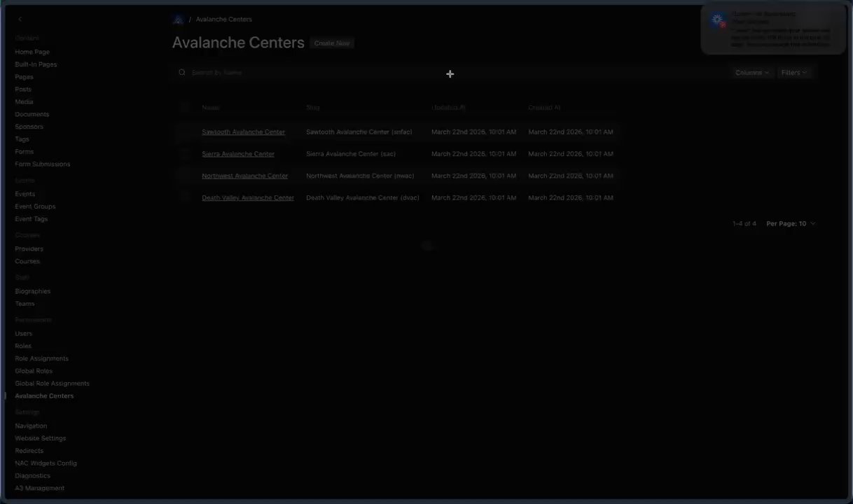Image resolution: width=853 pixels, height=504 pixels.
Task: Open Biographies in the sidebar
Action: [33, 291]
